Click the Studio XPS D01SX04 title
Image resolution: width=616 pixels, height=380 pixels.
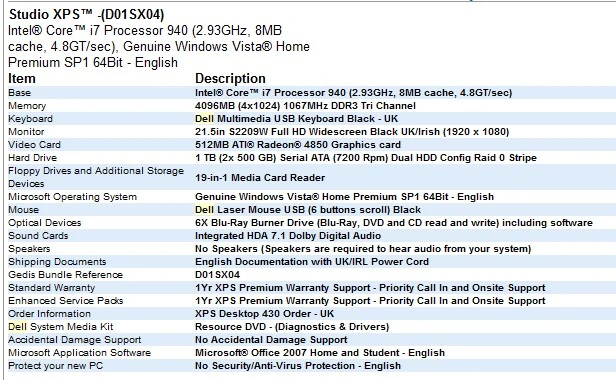(86, 15)
